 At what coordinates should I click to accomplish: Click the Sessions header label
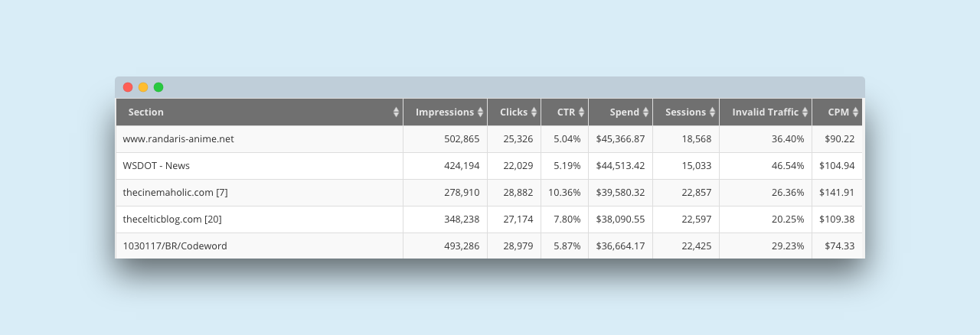[x=686, y=112]
